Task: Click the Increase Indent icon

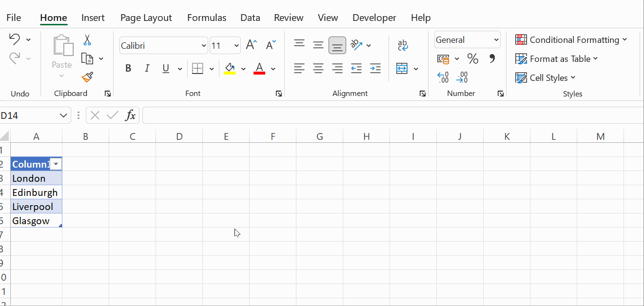Action: click(375, 68)
